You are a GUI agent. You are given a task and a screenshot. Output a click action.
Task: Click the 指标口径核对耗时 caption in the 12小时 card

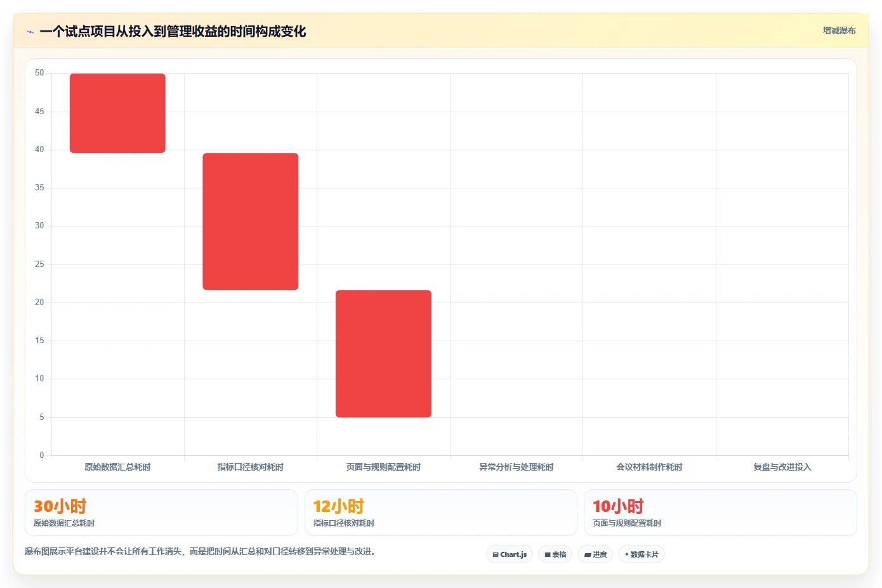click(x=343, y=523)
